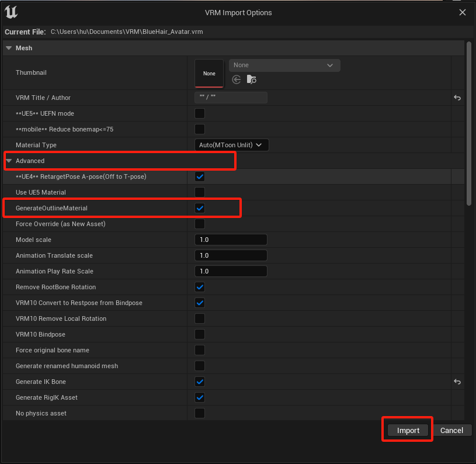Open the Material Type dropdown
Viewport: 476px width, 464px height.
tap(231, 145)
